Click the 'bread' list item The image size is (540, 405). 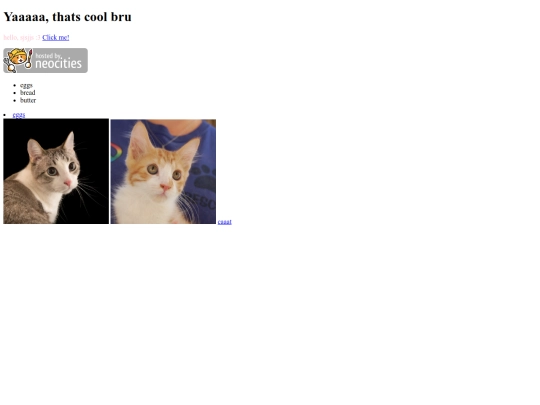coord(28,93)
